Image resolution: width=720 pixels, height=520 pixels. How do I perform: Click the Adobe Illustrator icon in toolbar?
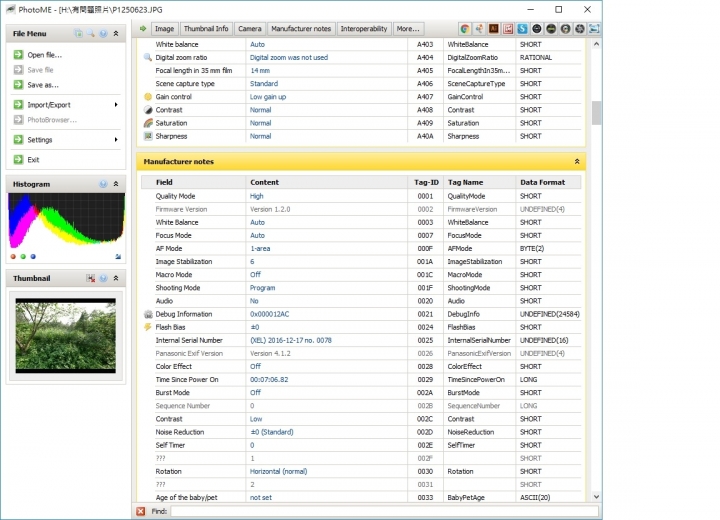coord(494,29)
